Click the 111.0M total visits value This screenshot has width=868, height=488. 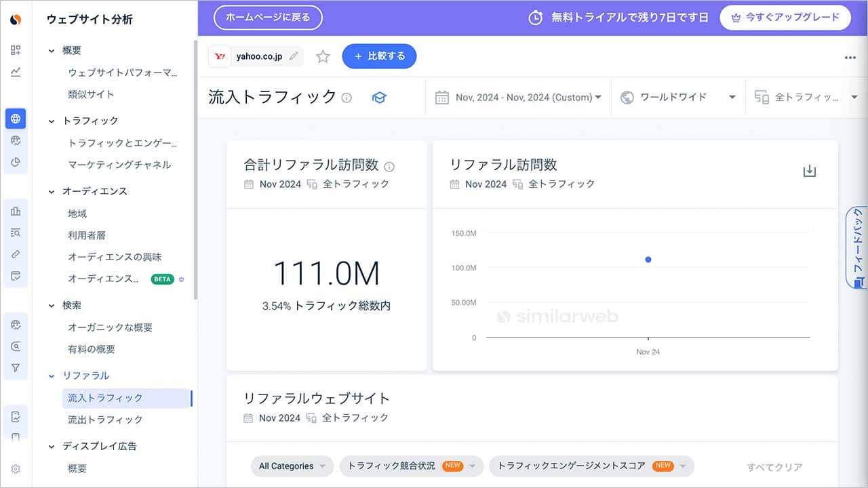point(326,273)
